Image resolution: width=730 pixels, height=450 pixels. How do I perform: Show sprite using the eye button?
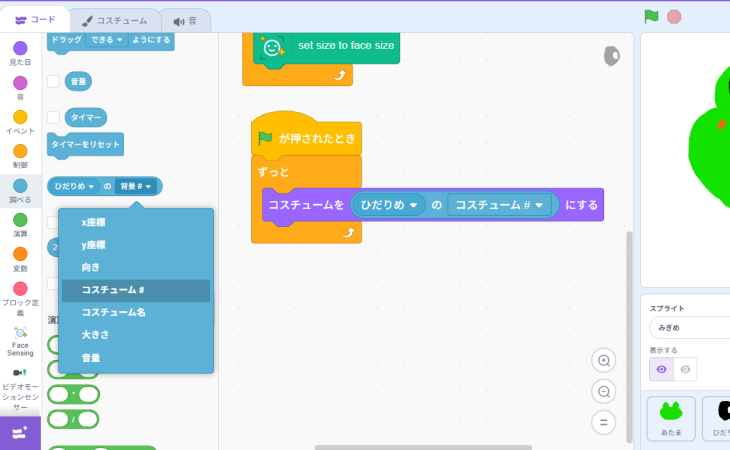pyautogui.click(x=661, y=369)
